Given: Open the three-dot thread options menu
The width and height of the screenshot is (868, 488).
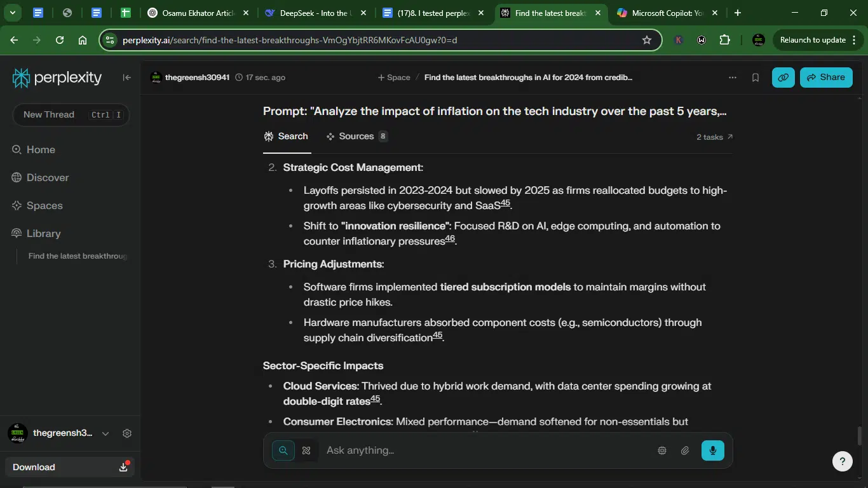Looking at the screenshot, I should [x=733, y=78].
